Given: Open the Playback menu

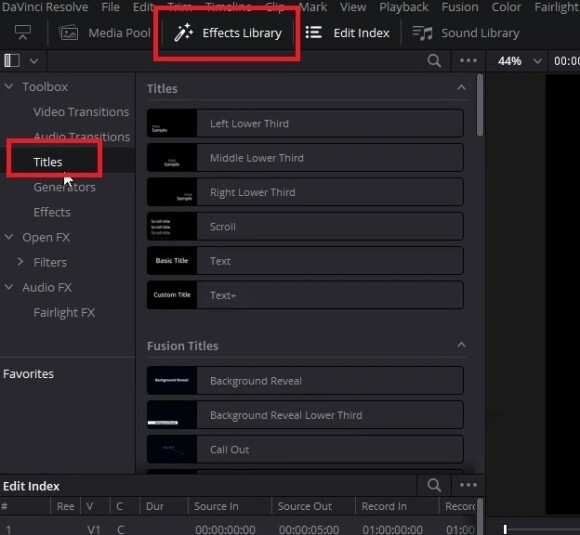Looking at the screenshot, I should (404, 7).
